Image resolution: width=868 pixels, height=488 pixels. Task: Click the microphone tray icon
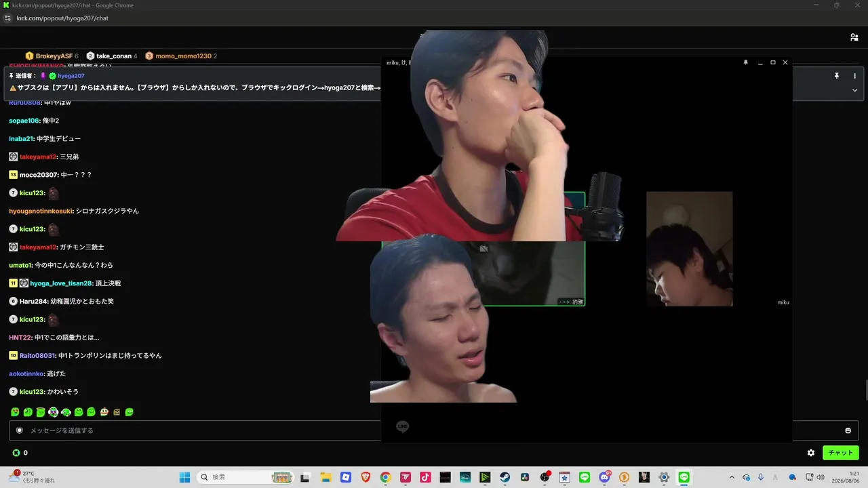click(x=761, y=477)
